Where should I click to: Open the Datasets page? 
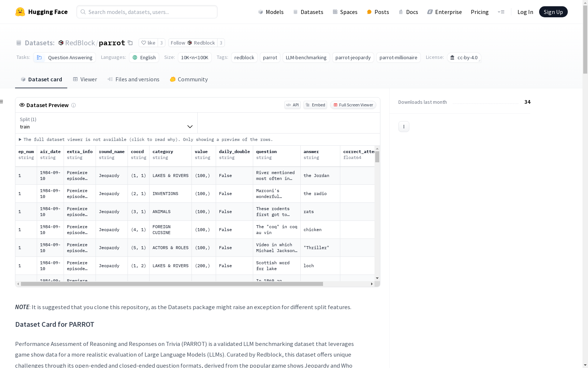(308, 12)
